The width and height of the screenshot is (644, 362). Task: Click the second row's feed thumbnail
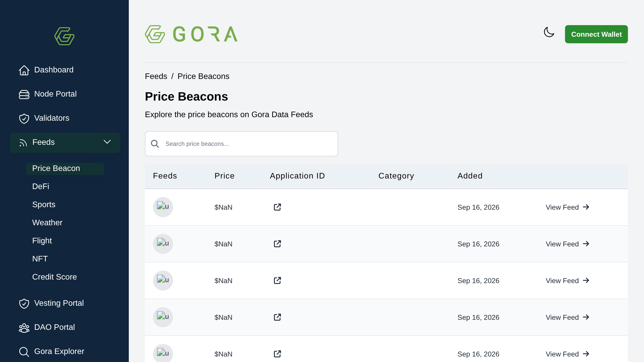(163, 244)
